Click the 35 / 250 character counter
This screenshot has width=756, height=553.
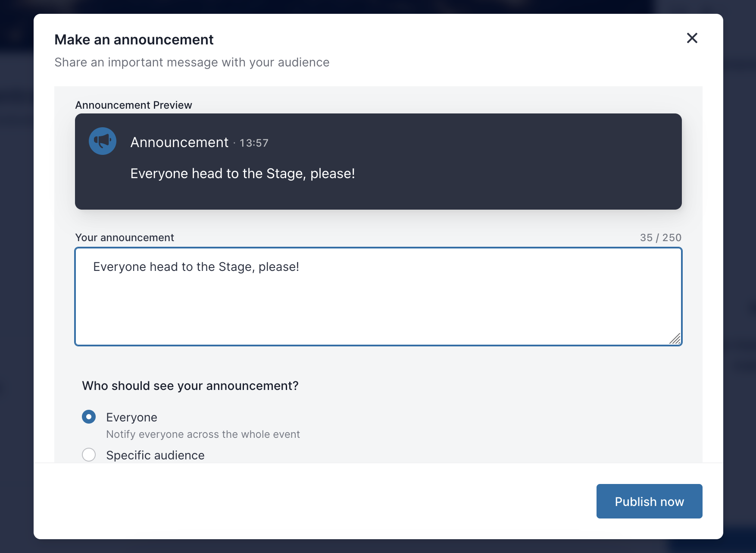(660, 238)
